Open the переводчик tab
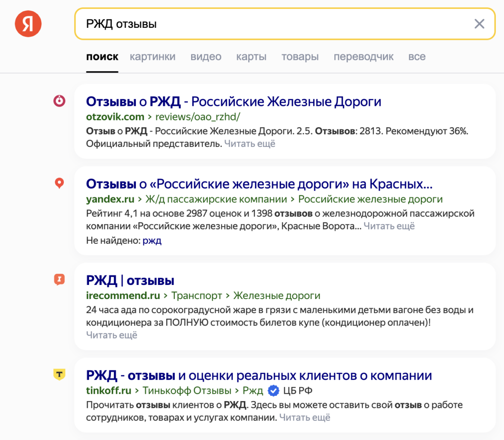This screenshot has width=504, height=440. click(x=363, y=57)
